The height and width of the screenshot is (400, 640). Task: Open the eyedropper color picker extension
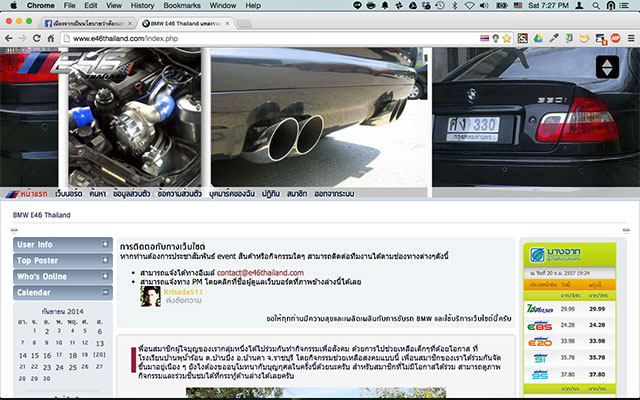[x=554, y=38]
